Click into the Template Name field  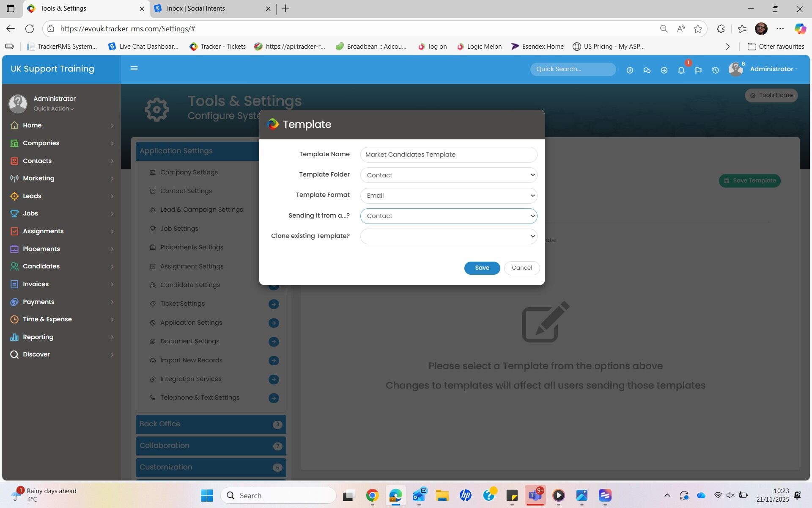tap(448, 155)
